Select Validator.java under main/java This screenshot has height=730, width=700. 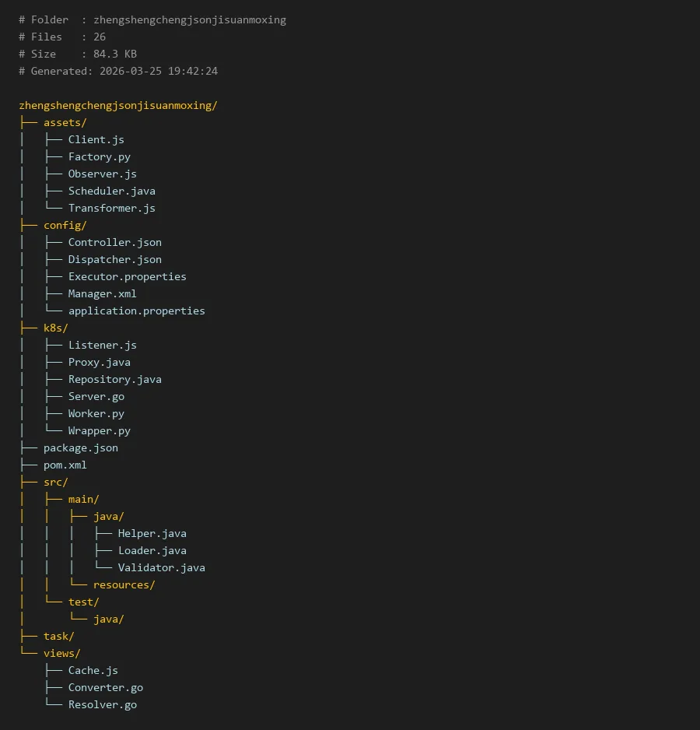pyautogui.click(x=161, y=567)
